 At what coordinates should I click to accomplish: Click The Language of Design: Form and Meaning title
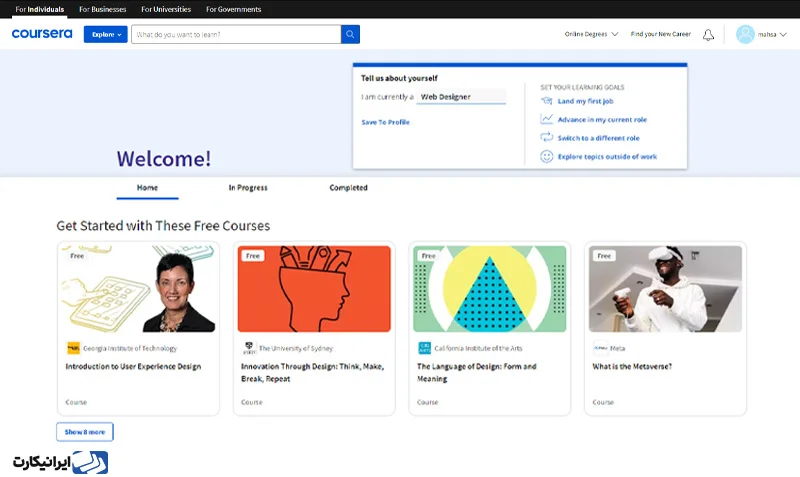477,372
